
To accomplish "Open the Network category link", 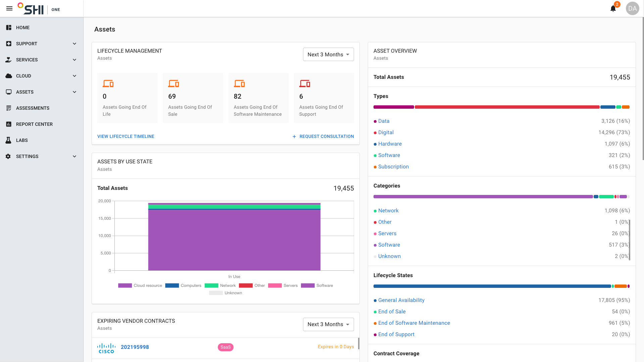I will tap(388, 211).
